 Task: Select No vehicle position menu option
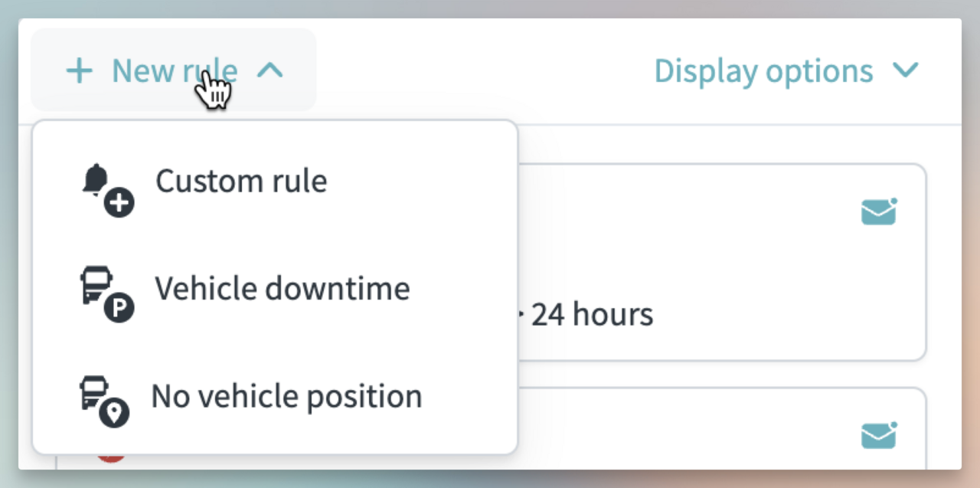(286, 397)
